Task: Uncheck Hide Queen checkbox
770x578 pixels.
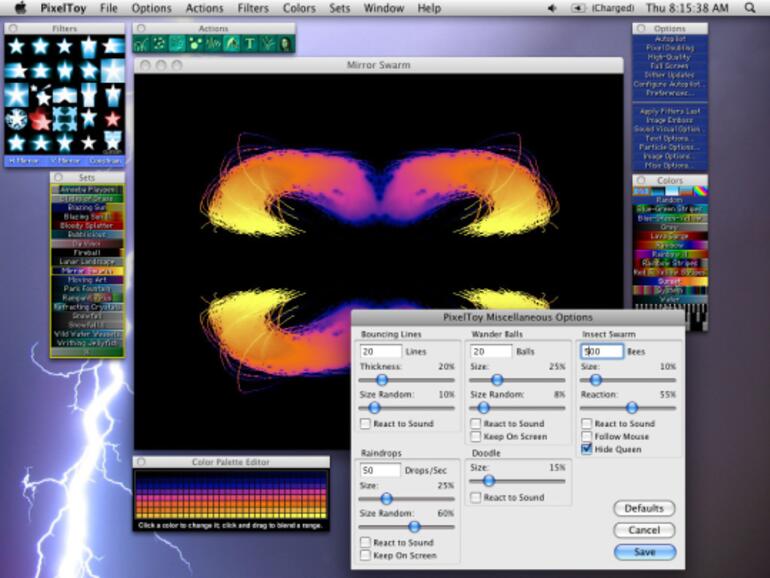Action: click(587, 449)
